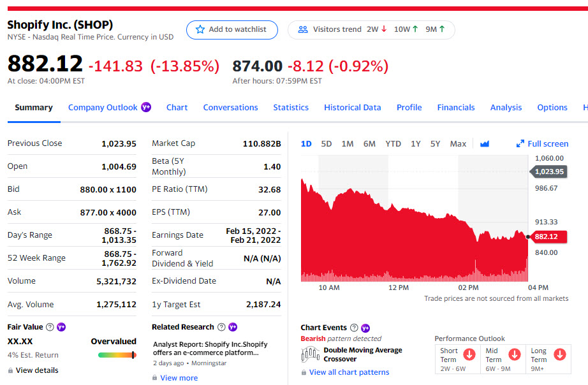Click the lock icon next to View more
This screenshot has height=385, width=588.
[154, 377]
